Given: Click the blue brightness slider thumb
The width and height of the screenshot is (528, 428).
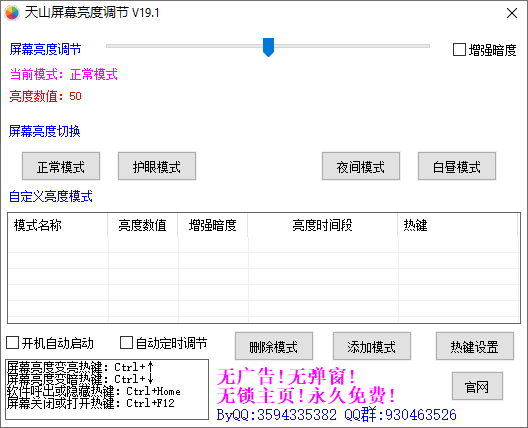Looking at the screenshot, I should point(268,47).
